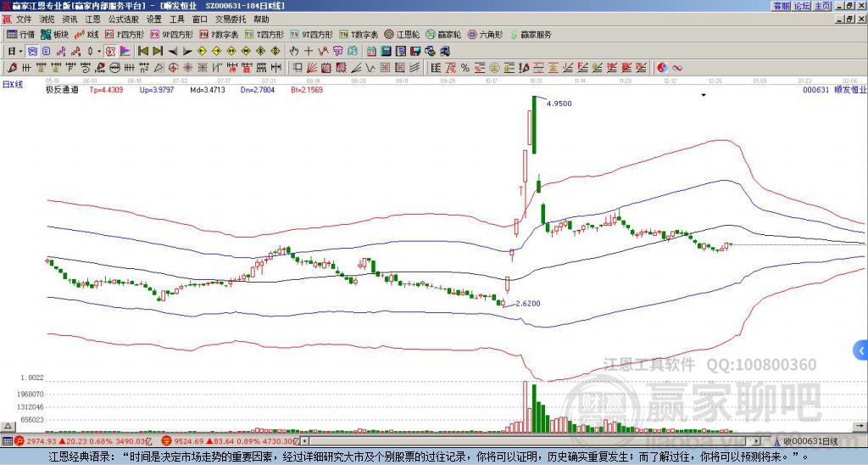Jump to last bar icon

click(x=158, y=51)
